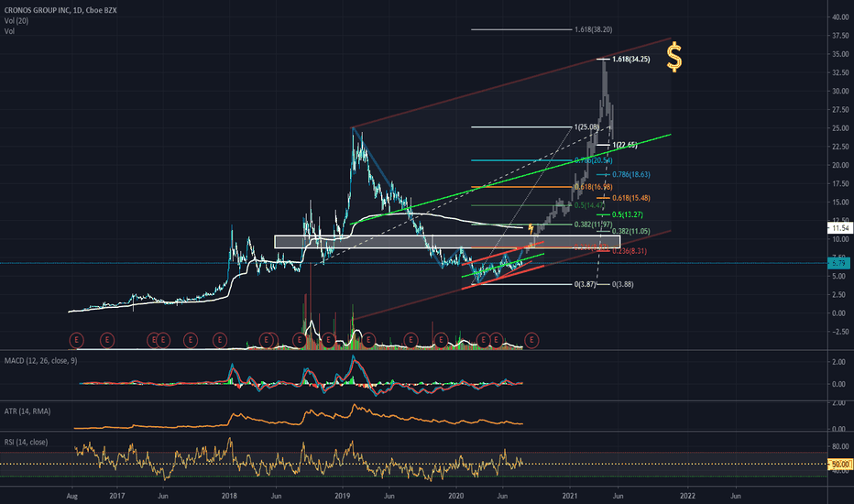This screenshot has height=504, width=854.
Task: Click the 0(3.88) Fibonacci base label
Action: pos(622,284)
